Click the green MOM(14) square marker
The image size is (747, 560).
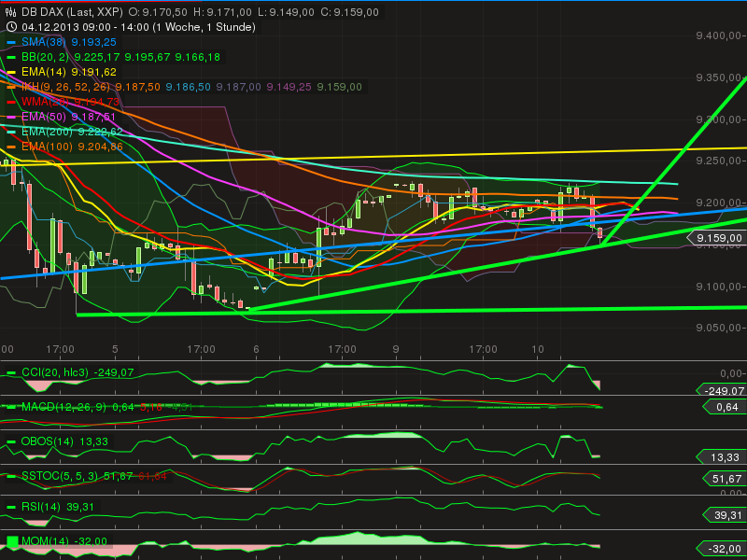(15, 539)
